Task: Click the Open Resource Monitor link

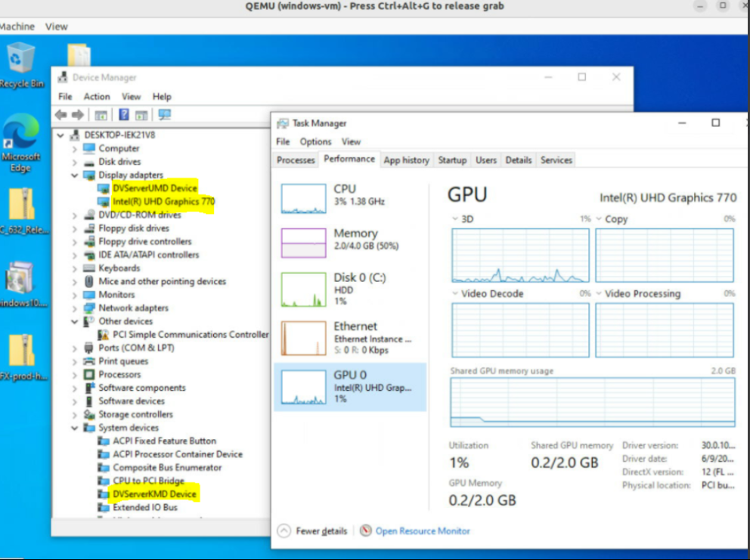Action: click(422, 531)
